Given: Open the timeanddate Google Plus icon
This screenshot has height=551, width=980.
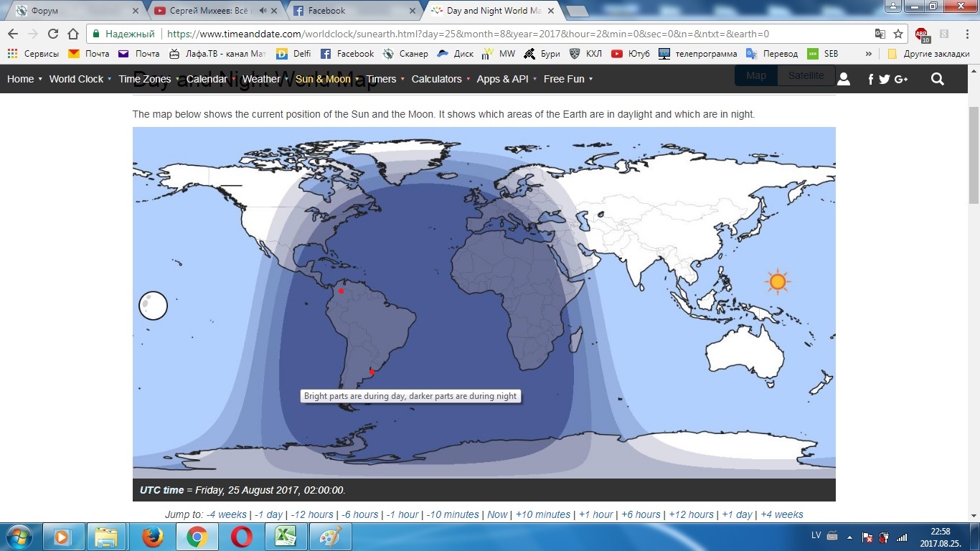Looking at the screenshot, I should coord(901,79).
